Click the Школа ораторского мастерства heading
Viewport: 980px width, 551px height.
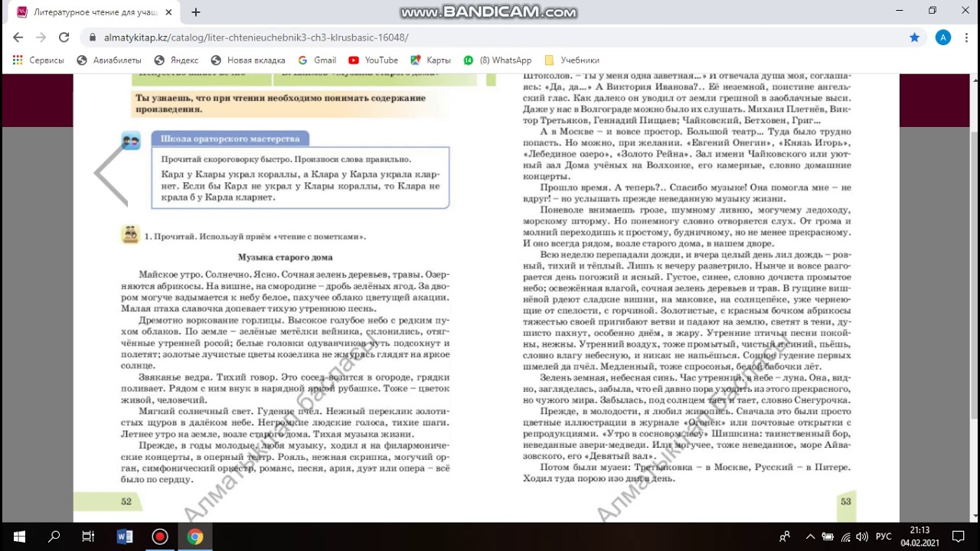(230, 139)
